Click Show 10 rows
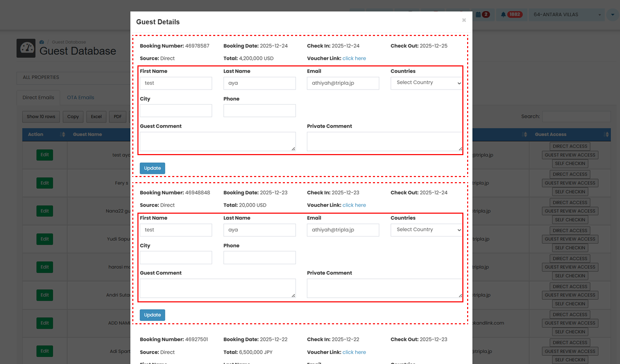Image resolution: width=620 pixels, height=364 pixels. pyautogui.click(x=40, y=116)
